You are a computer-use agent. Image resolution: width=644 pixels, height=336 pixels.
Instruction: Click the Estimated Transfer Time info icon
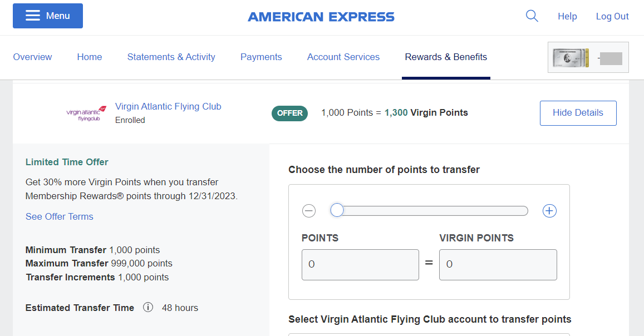(x=148, y=307)
